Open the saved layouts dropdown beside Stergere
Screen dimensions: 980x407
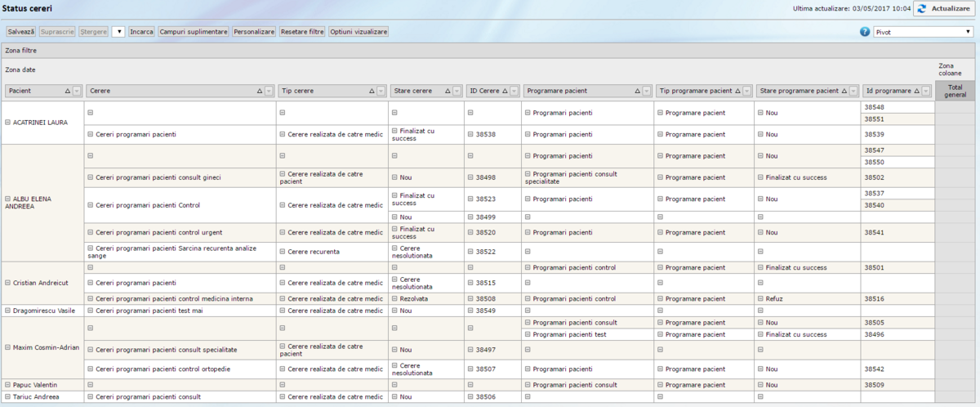[118, 32]
